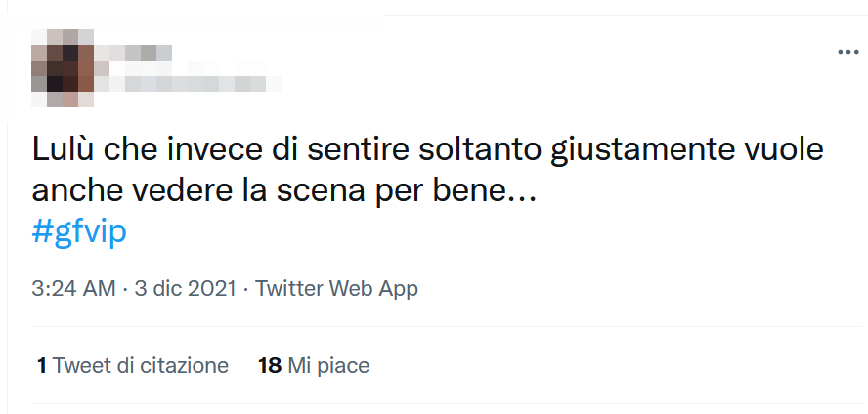Click the 3 dic 2021 date
The height and width of the screenshot is (414, 868).
click(187, 289)
